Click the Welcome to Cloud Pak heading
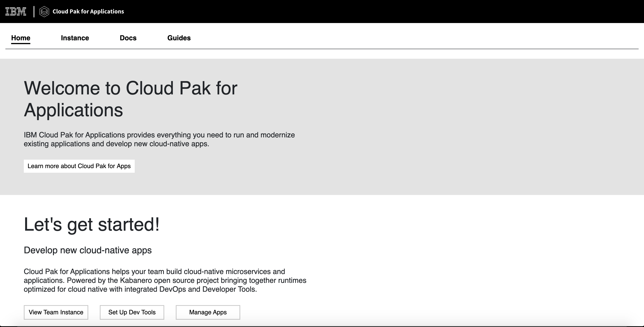 (x=130, y=99)
